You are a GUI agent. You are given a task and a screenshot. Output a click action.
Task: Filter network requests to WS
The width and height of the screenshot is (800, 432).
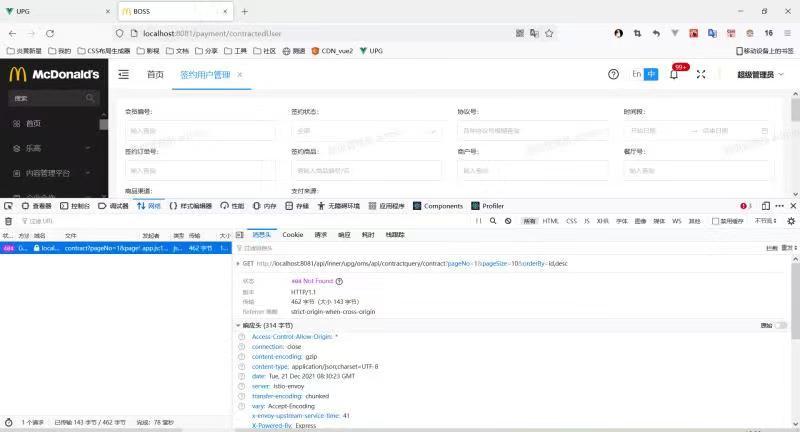click(677, 221)
